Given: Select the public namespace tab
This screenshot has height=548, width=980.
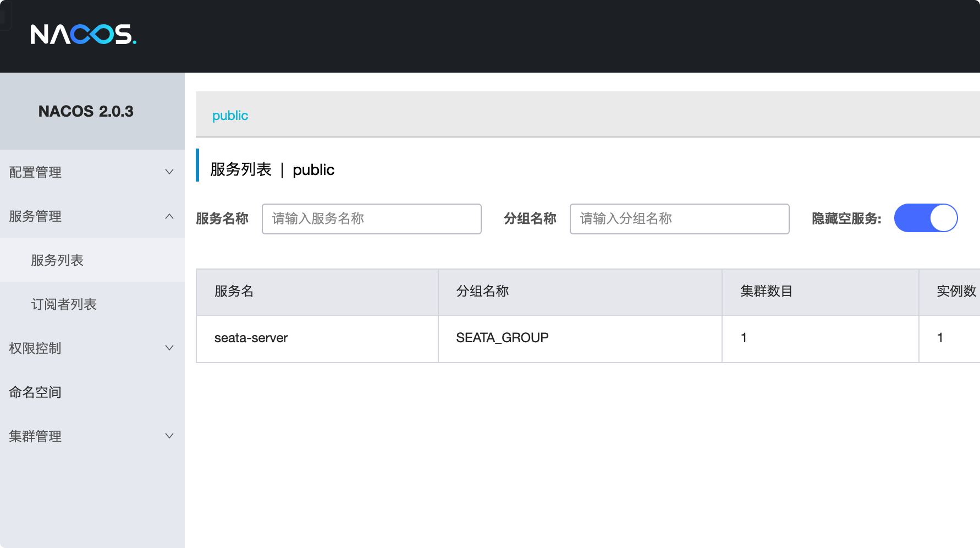Looking at the screenshot, I should tap(230, 116).
